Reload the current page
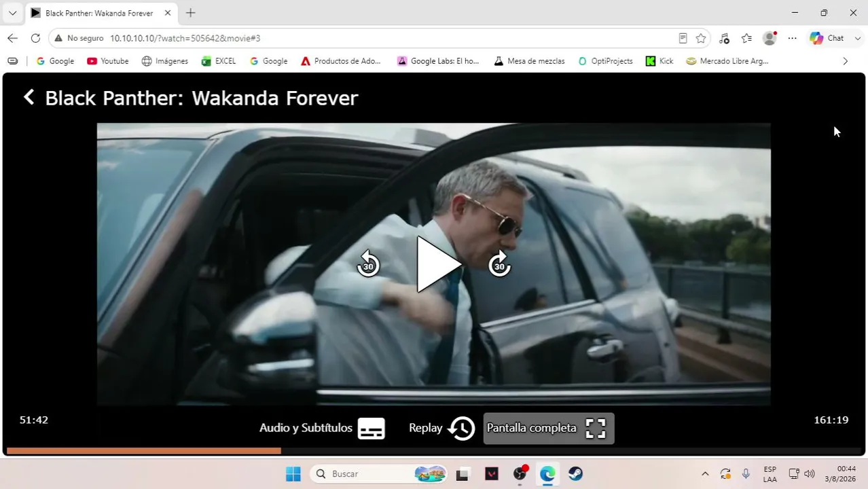The image size is (868, 489). [x=35, y=38]
